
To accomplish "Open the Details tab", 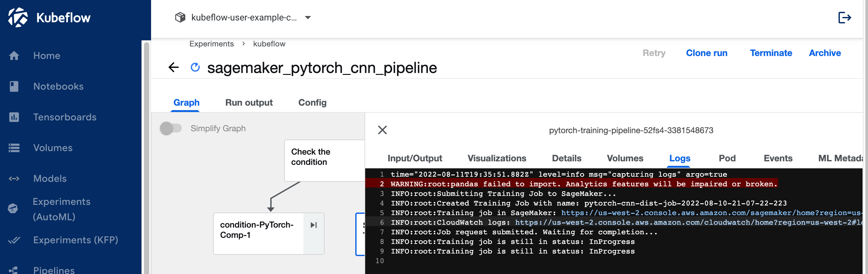I will (567, 158).
